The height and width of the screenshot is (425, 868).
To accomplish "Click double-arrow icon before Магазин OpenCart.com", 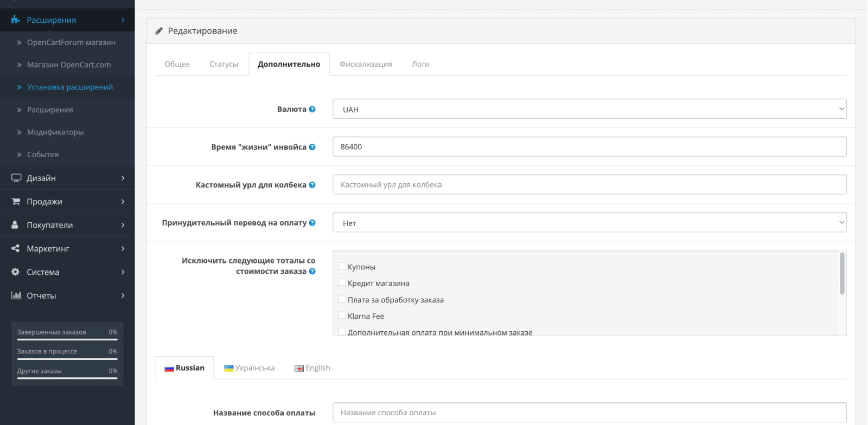I will point(19,65).
